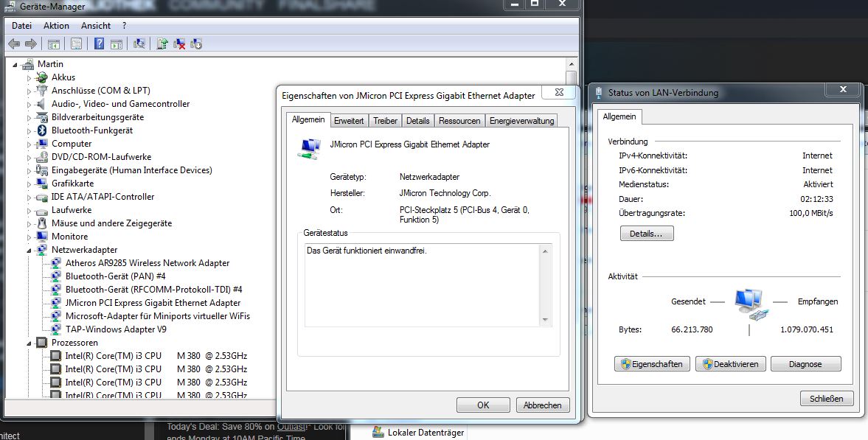The image size is (868, 440).
Task: Click the Anschlüsse (COM & LPT) port icon
Action: click(41, 91)
